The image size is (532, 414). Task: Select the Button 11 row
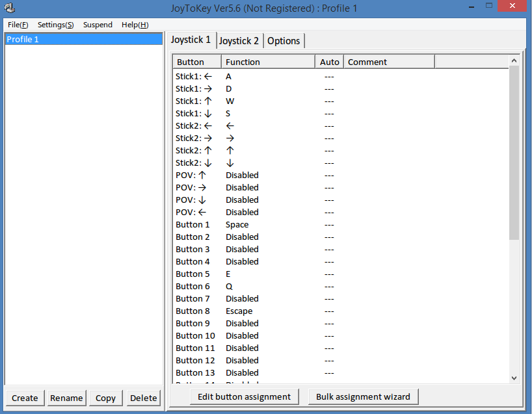tap(341, 348)
